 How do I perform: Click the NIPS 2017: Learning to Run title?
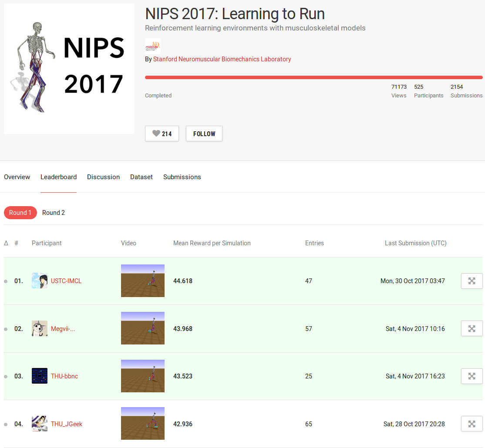pyautogui.click(x=235, y=13)
